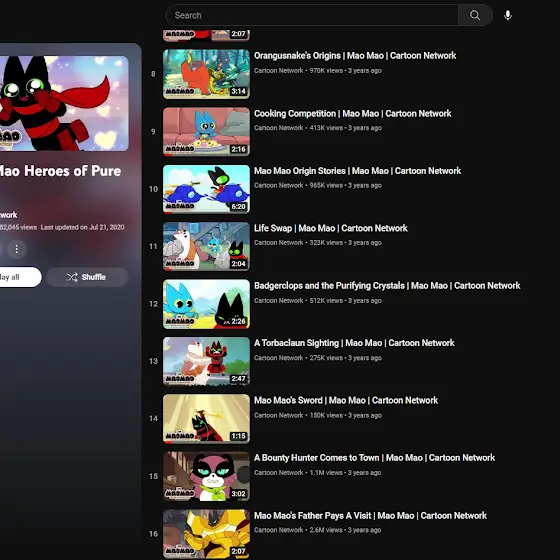The image size is (560, 560).
Task: Click Cartoon Network channel under Cooking Competition
Action: [279, 128]
